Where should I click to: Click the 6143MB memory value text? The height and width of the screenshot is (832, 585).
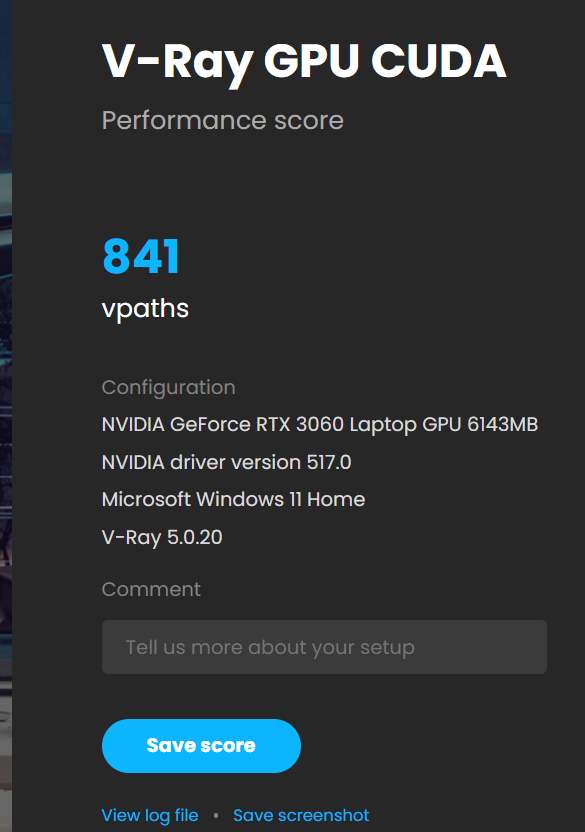click(503, 424)
